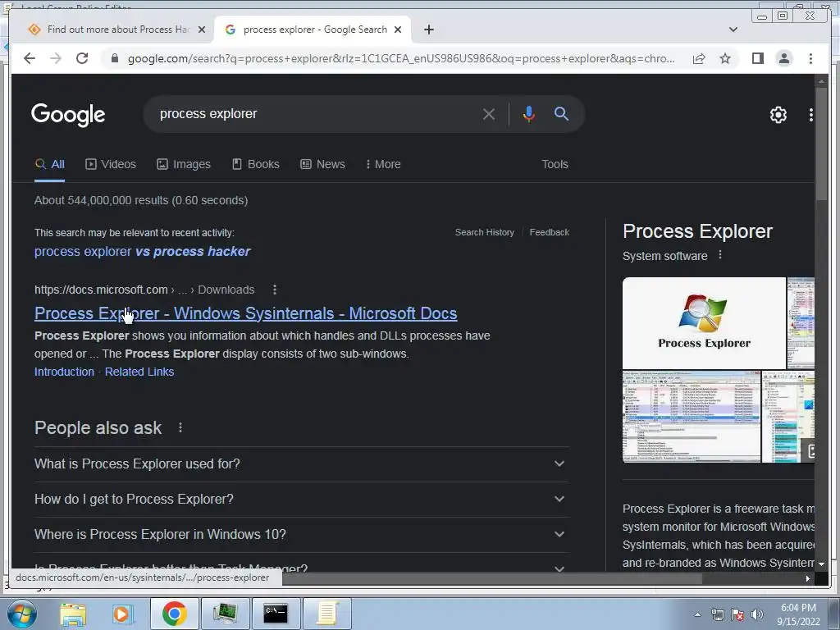Click the padlock site info icon
The image size is (840, 630).
click(x=114, y=58)
